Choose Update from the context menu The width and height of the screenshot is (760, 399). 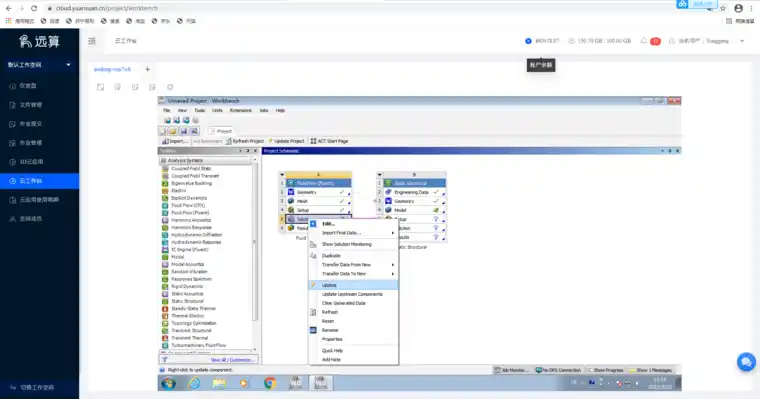click(353, 285)
